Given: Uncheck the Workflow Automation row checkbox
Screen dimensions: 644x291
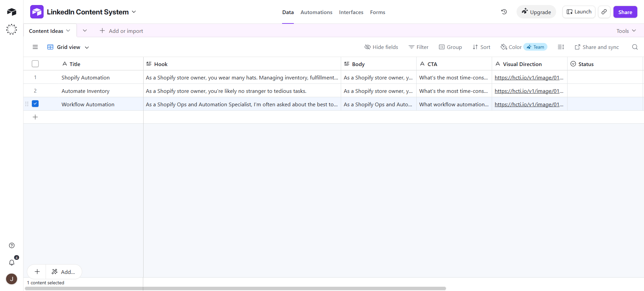Looking at the screenshot, I should pyautogui.click(x=35, y=104).
